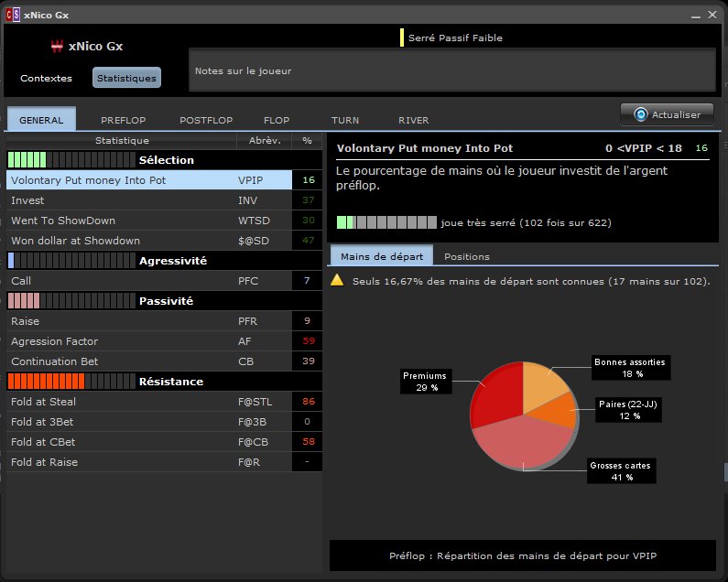Click the green Sélection gauge bar
The width and height of the screenshot is (728, 582).
point(71,159)
